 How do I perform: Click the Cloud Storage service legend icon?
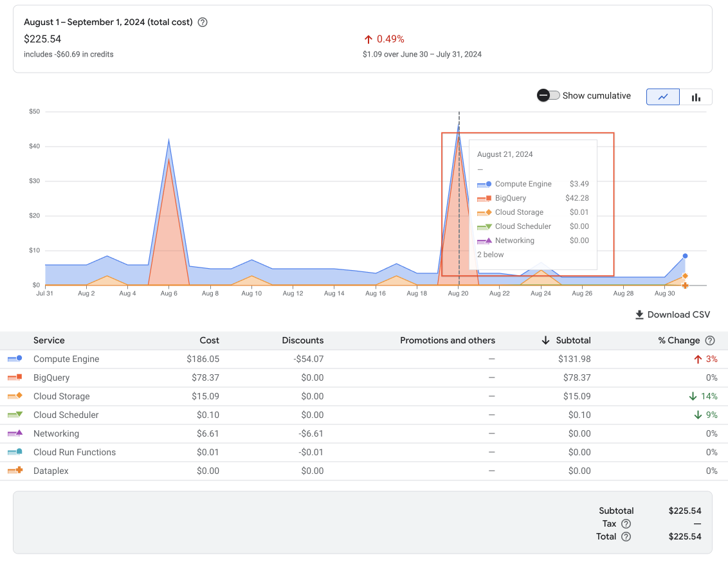point(15,396)
